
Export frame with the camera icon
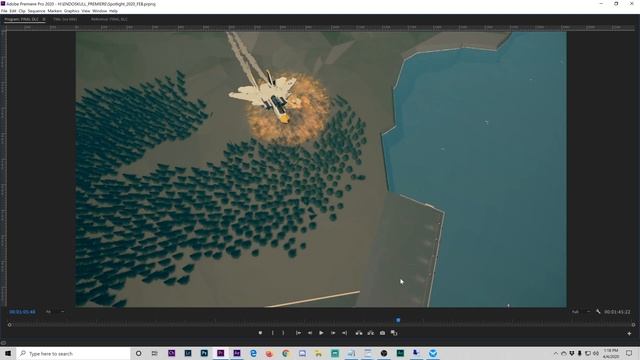point(382,333)
